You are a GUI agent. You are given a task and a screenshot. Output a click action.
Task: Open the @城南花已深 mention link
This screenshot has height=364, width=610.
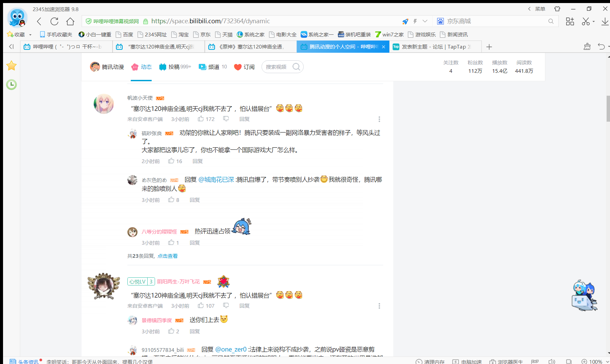[216, 180]
